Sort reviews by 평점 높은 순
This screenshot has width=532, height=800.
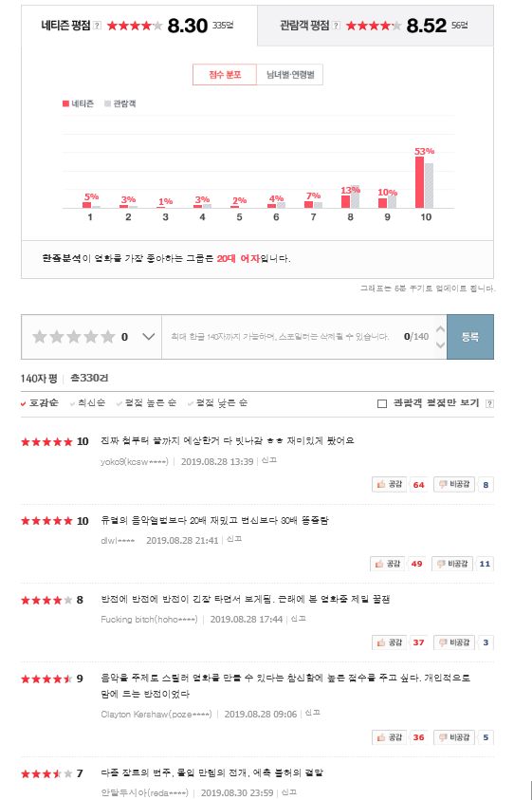click(146, 403)
